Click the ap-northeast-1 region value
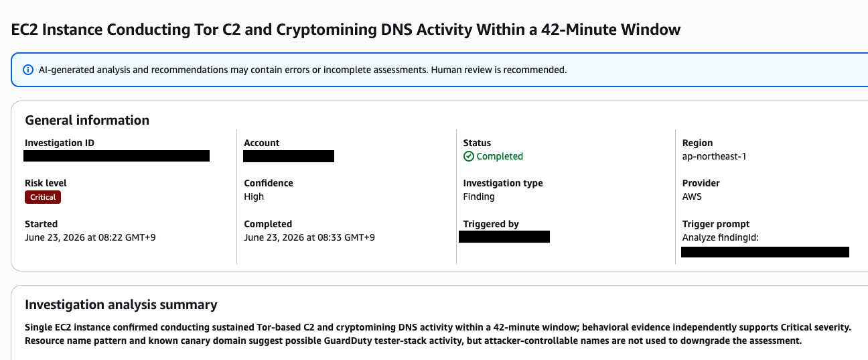 click(x=714, y=156)
